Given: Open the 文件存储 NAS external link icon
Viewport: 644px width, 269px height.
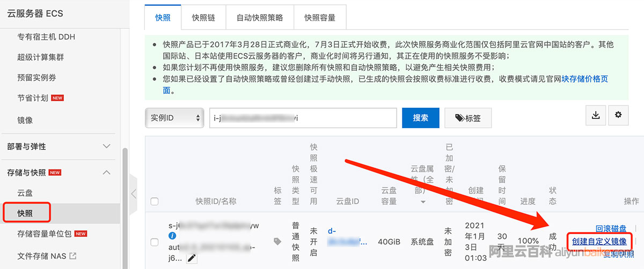Looking at the screenshot, I should coord(73,256).
